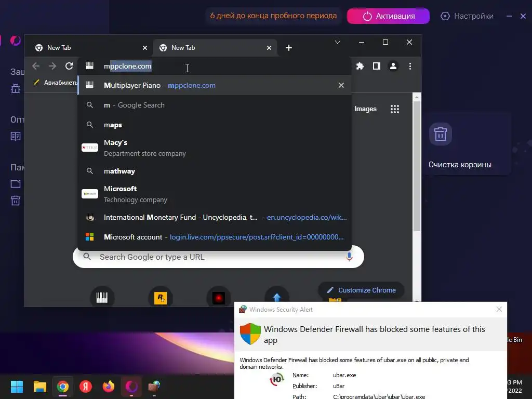
Task: Click trial period remaining notice
Action: tap(273, 16)
